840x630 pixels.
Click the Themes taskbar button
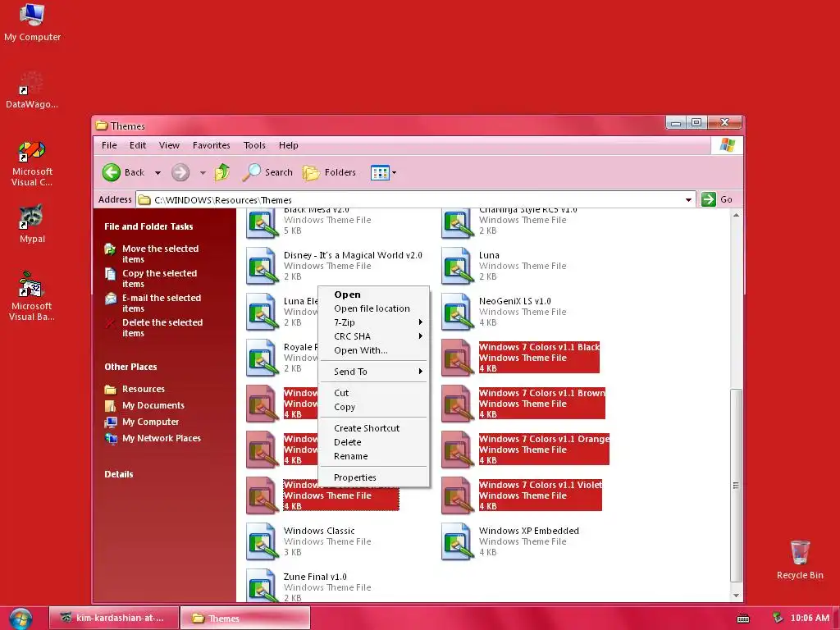244,619
